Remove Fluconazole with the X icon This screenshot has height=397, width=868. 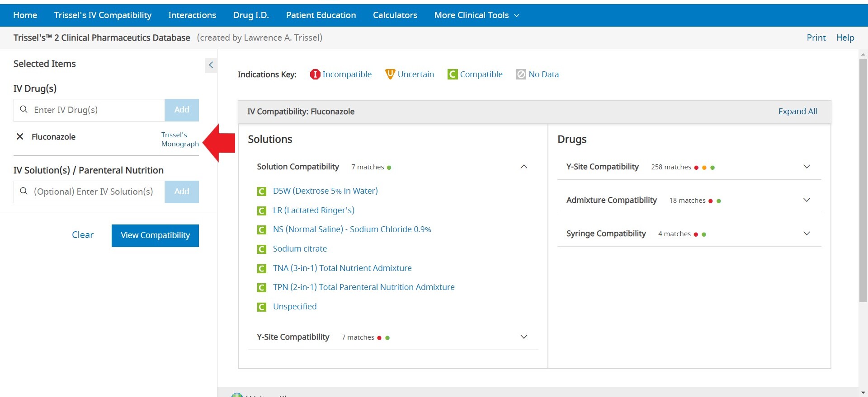20,136
